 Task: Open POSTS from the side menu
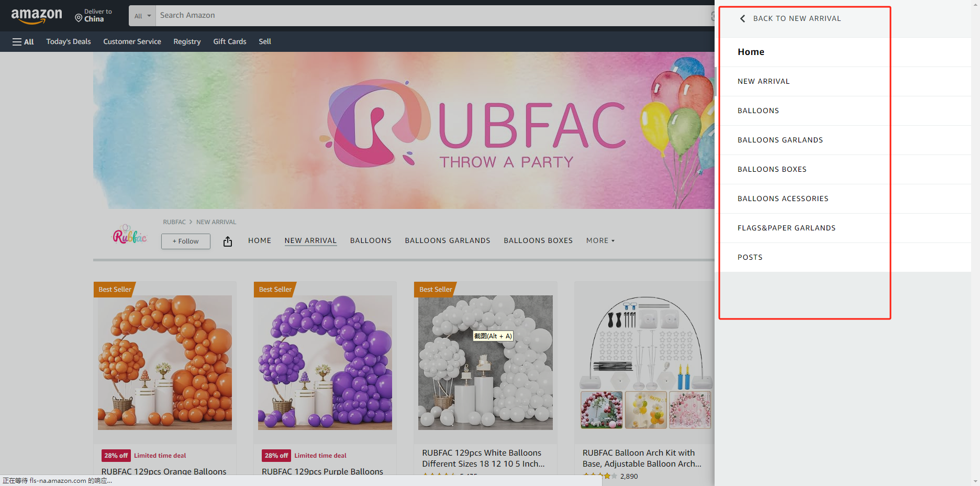tap(750, 258)
